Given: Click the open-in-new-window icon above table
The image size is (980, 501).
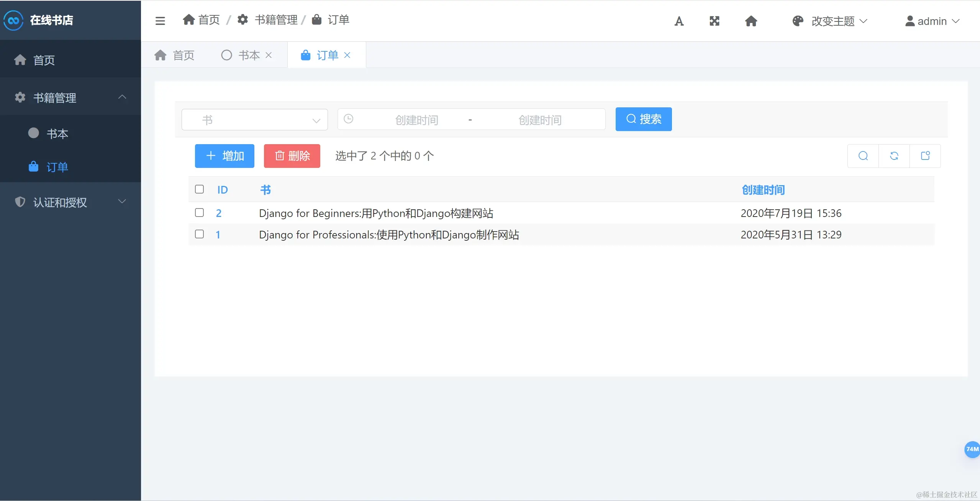Looking at the screenshot, I should (x=925, y=156).
